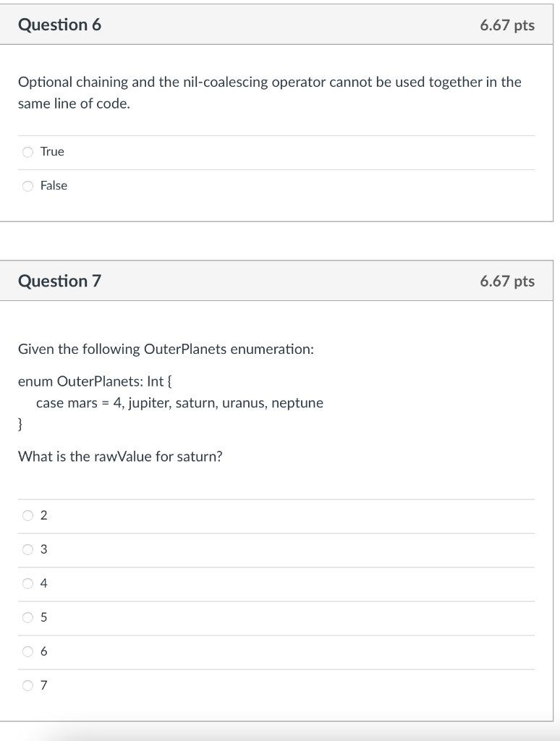Pick answer 6 for the saturn rawValue
The height and width of the screenshot is (741, 560).
tap(27, 652)
